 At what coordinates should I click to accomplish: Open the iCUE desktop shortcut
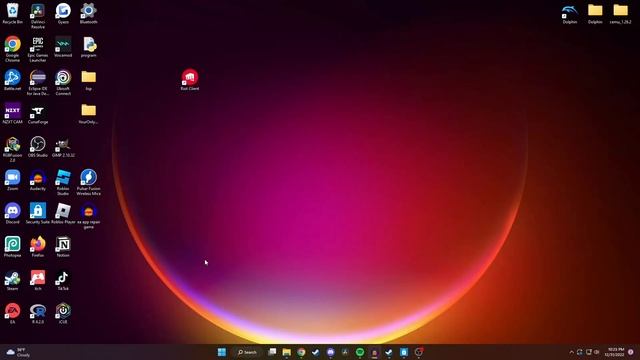(x=63, y=313)
